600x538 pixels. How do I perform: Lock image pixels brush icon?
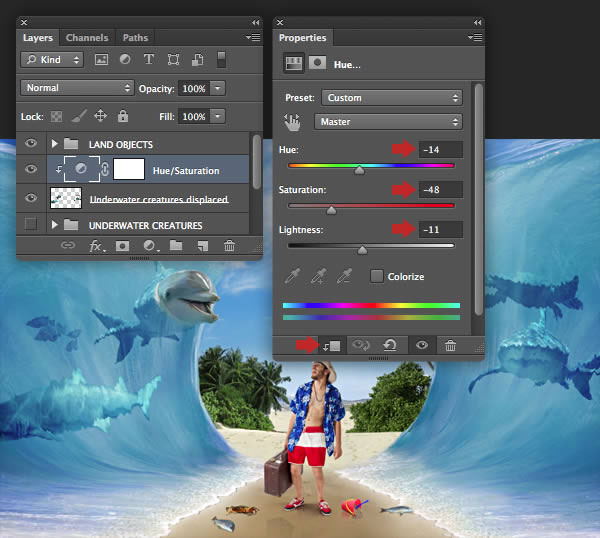pos(79,116)
